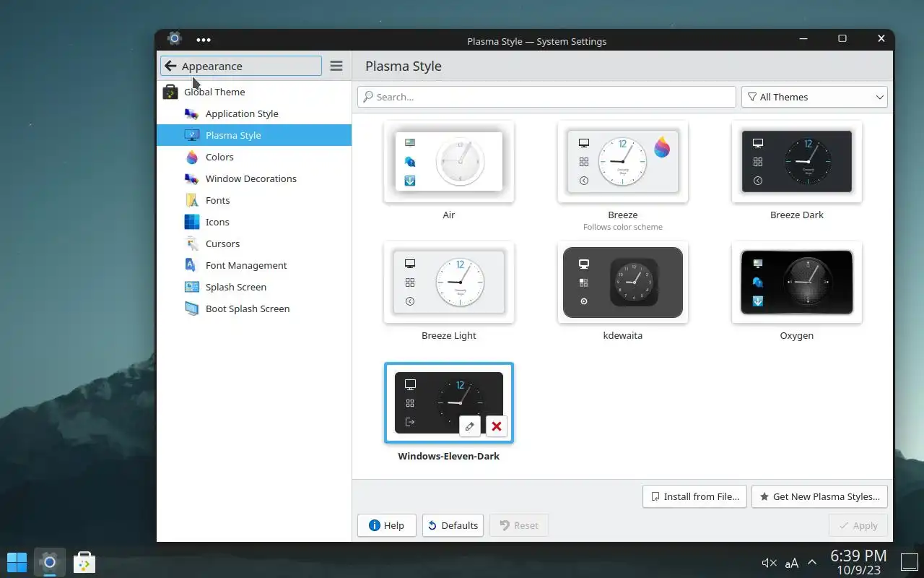
Task: Click the Apply button
Action: pyautogui.click(x=858, y=525)
